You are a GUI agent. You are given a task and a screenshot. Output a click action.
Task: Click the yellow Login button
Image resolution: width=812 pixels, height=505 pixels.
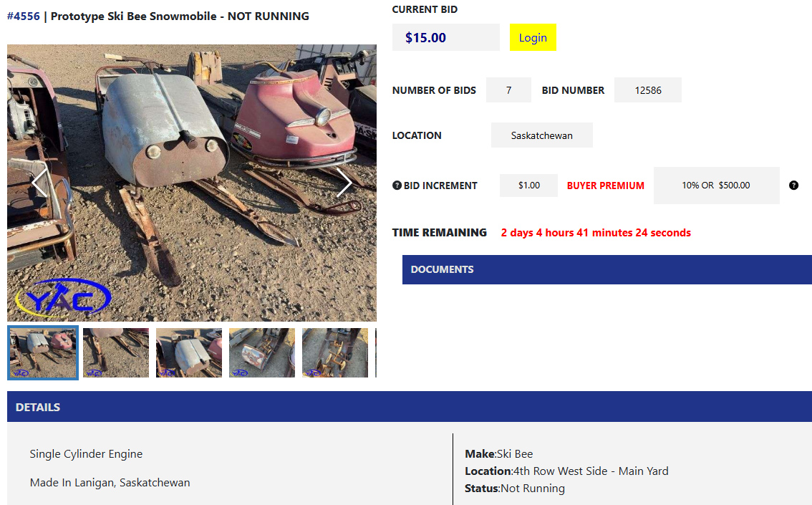coord(533,37)
